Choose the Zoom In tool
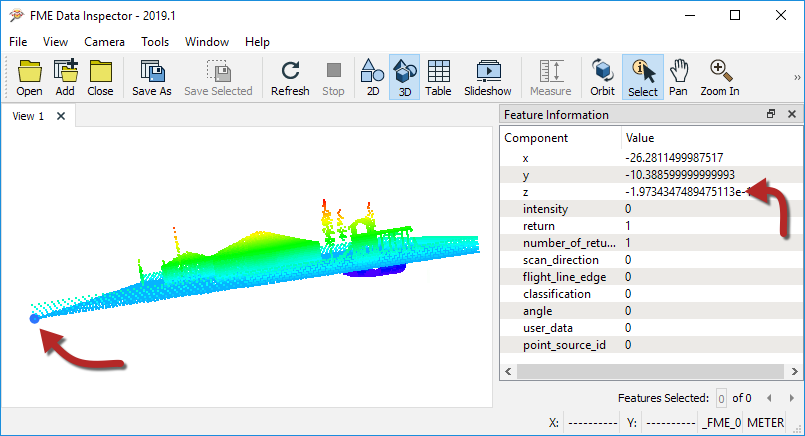The width and height of the screenshot is (805, 436). coord(720,78)
